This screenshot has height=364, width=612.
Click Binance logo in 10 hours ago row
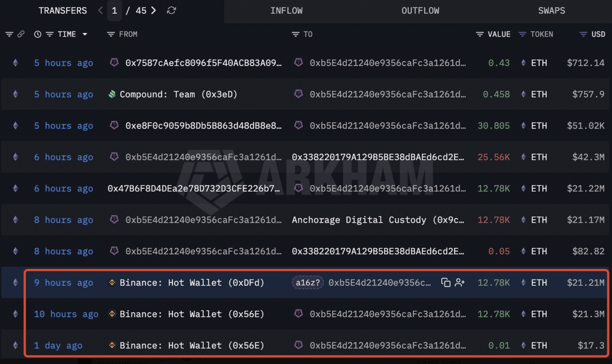(x=112, y=314)
